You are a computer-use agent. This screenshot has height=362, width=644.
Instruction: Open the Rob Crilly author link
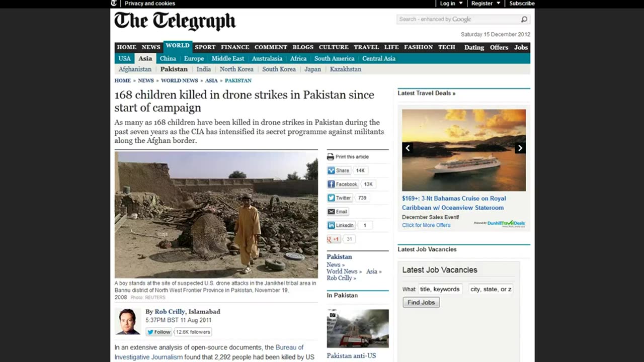(170, 312)
